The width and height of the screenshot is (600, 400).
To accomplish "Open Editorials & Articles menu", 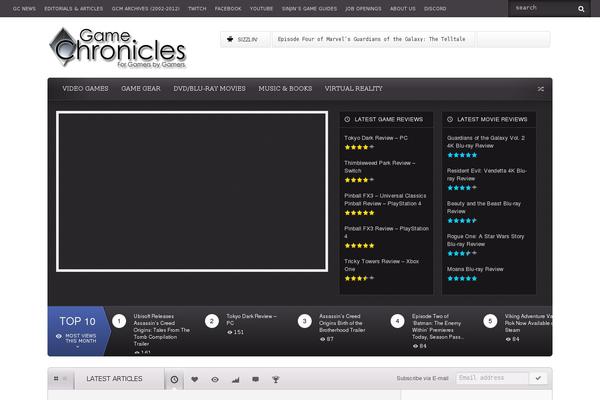I will [x=73, y=8].
